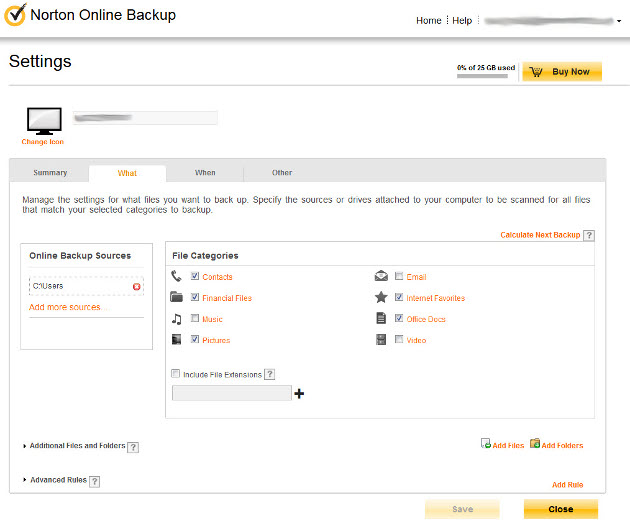Click the Pictures photo icon

pyautogui.click(x=176, y=340)
